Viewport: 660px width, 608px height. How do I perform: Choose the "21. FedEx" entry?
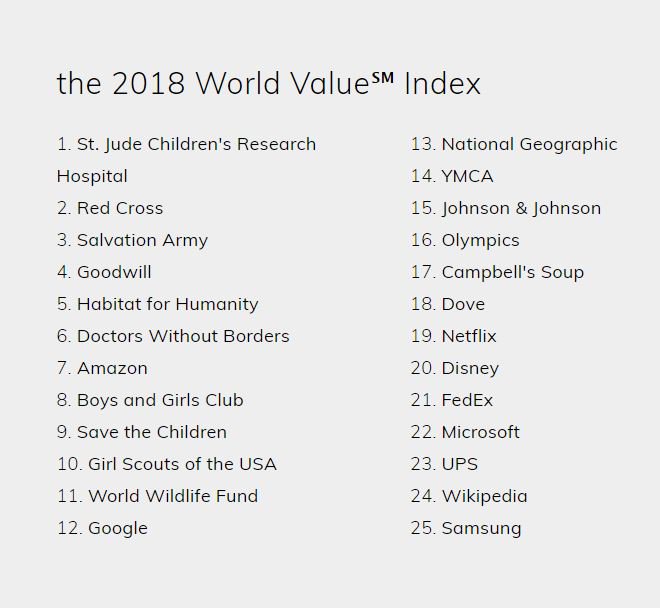[x=452, y=400]
